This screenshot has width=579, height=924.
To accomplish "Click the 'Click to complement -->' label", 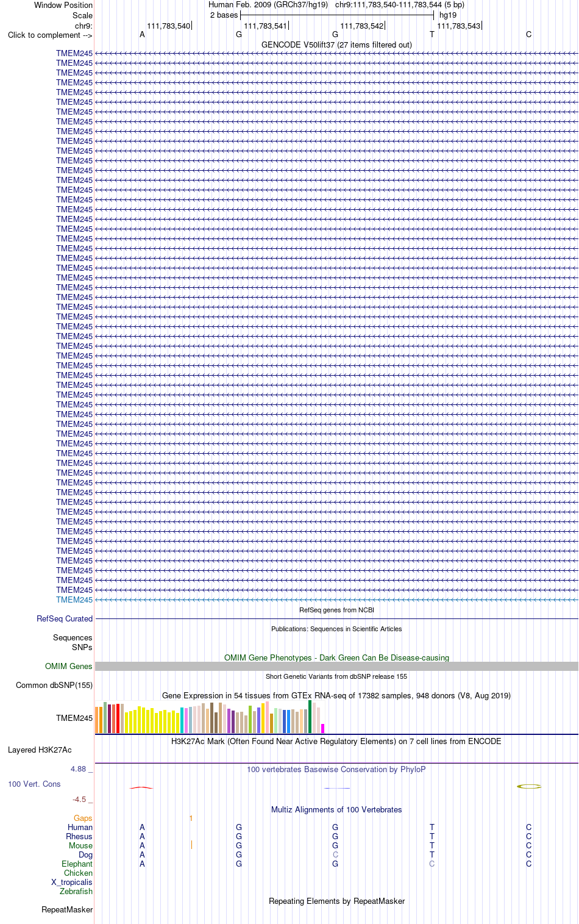I will 50,35.
